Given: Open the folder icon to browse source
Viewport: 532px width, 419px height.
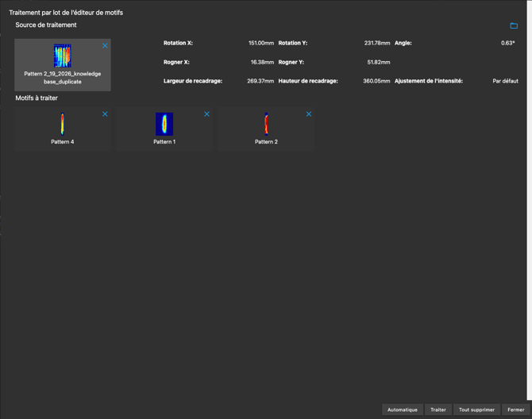Looking at the screenshot, I should coord(514,25).
